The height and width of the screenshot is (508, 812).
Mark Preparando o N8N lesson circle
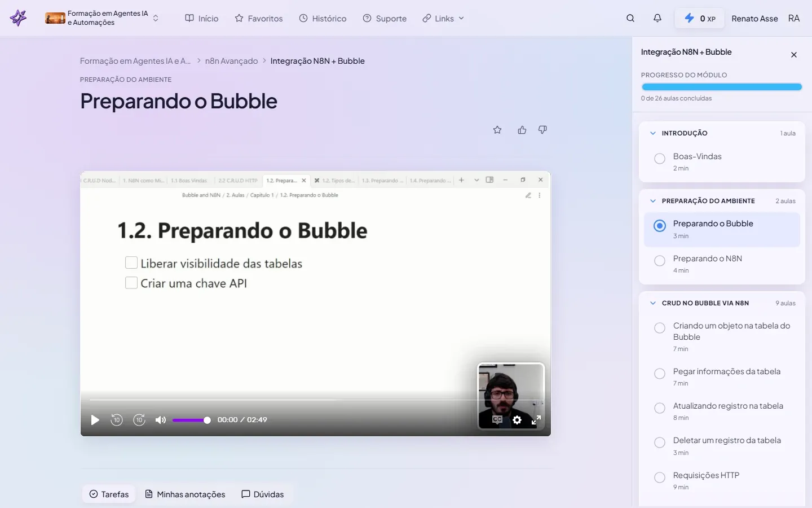660,261
